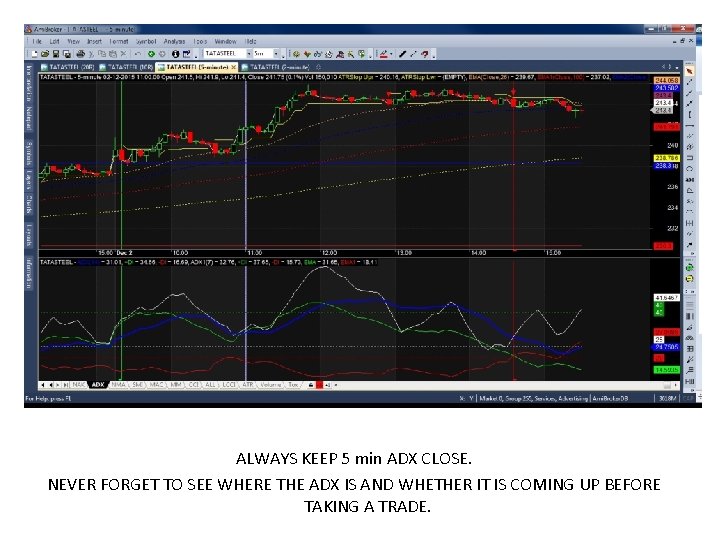
Task: Click the 24.7505 blue ADX value label
Action: tap(666, 347)
